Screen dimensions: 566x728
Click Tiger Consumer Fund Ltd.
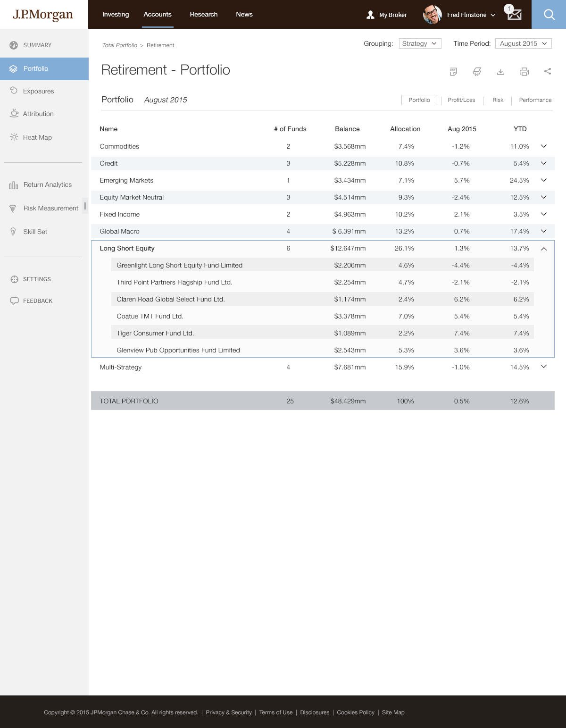155,333
